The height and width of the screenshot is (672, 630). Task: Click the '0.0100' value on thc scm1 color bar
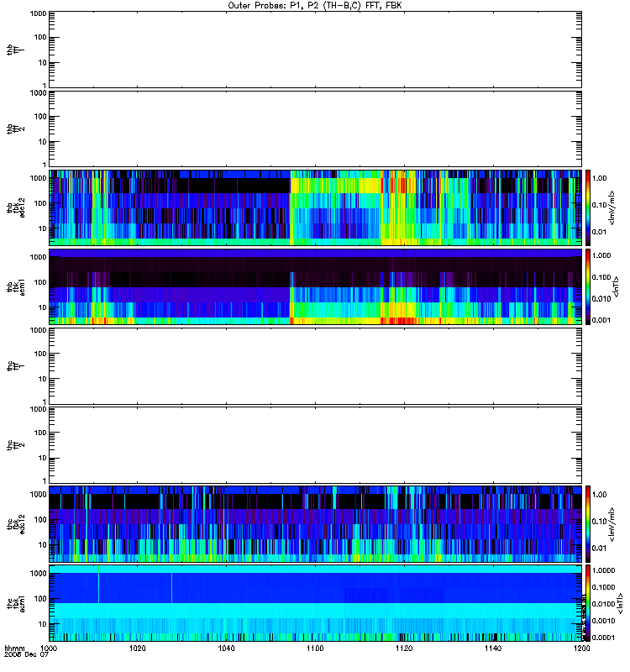[x=603, y=604]
